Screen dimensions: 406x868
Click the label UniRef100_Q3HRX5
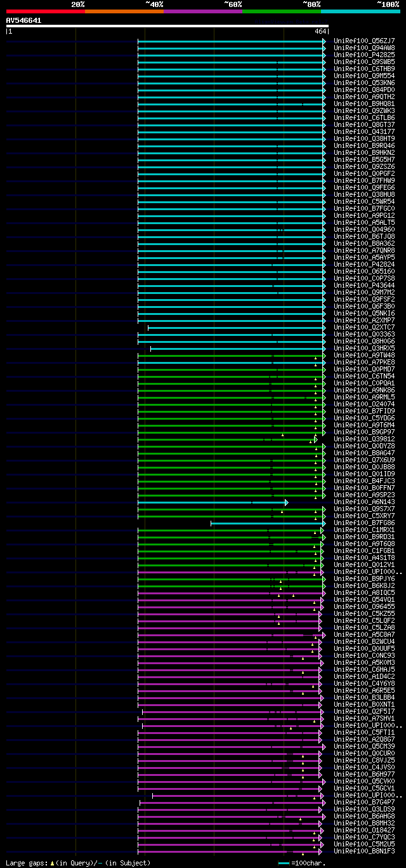[364, 348]
